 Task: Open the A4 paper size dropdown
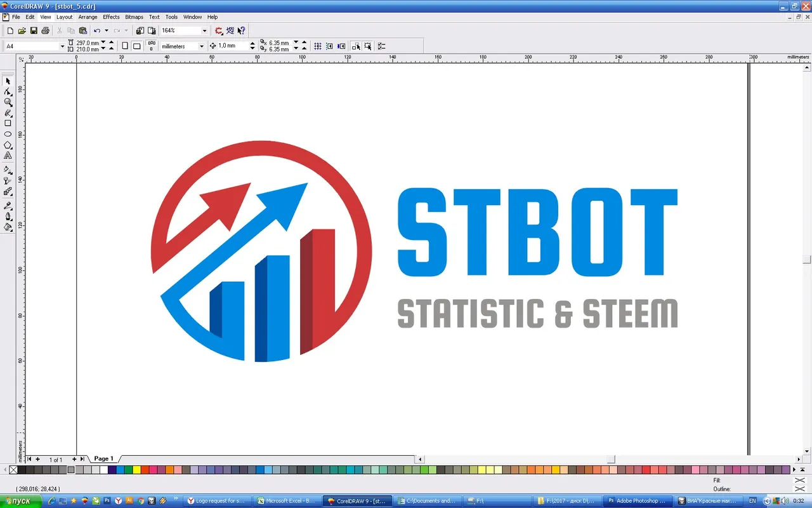point(62,46)
